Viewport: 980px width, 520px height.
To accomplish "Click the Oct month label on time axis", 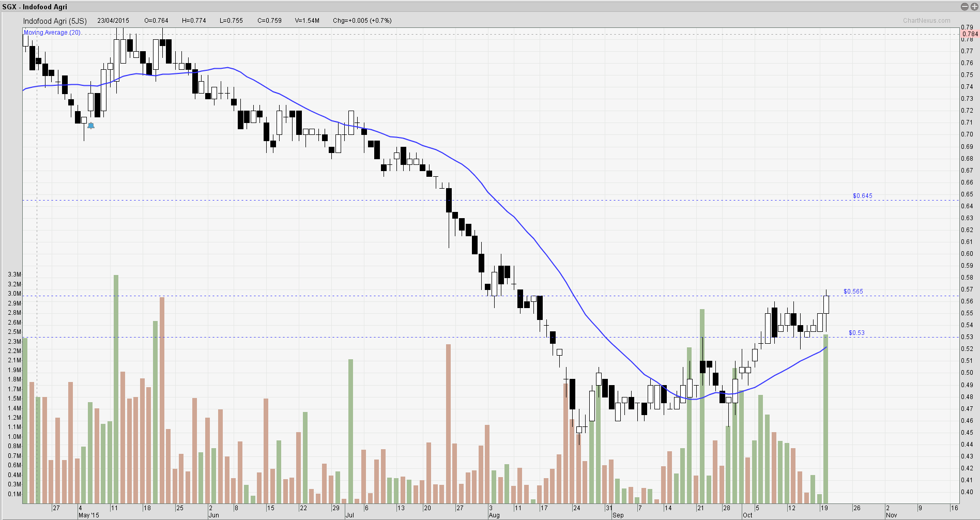I will [x=747, y=515].
